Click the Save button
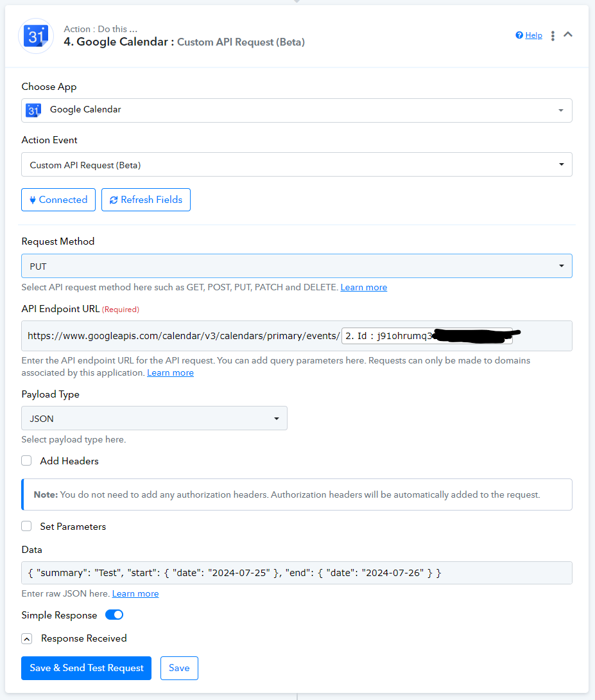Viewport: 595px width, 700px height. click(179, 668)
